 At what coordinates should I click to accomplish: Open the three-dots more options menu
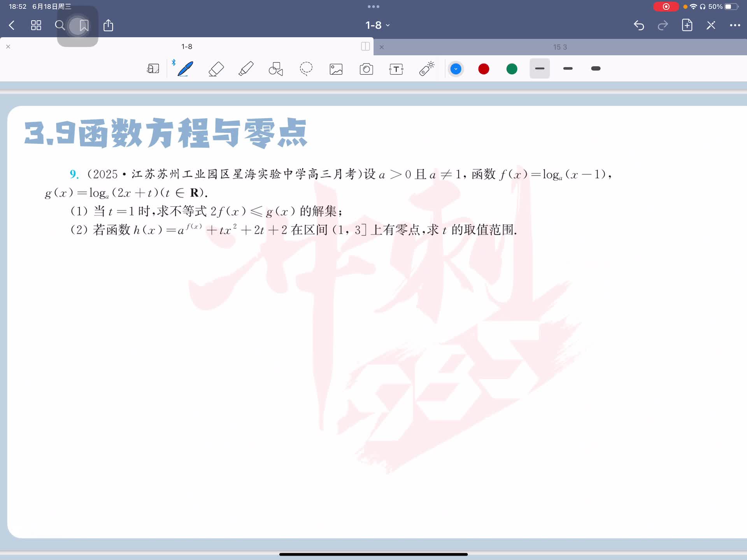[x=735, y=25]
